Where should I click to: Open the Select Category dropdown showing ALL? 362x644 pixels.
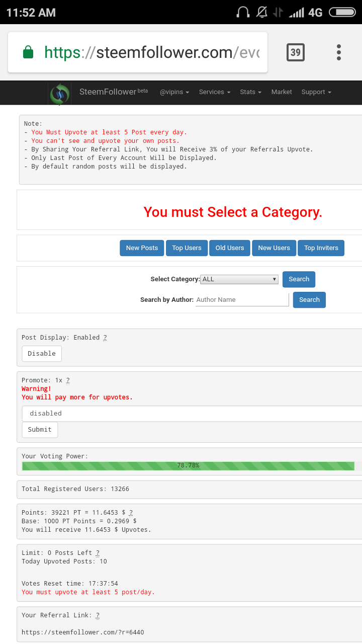pos(239,279)
